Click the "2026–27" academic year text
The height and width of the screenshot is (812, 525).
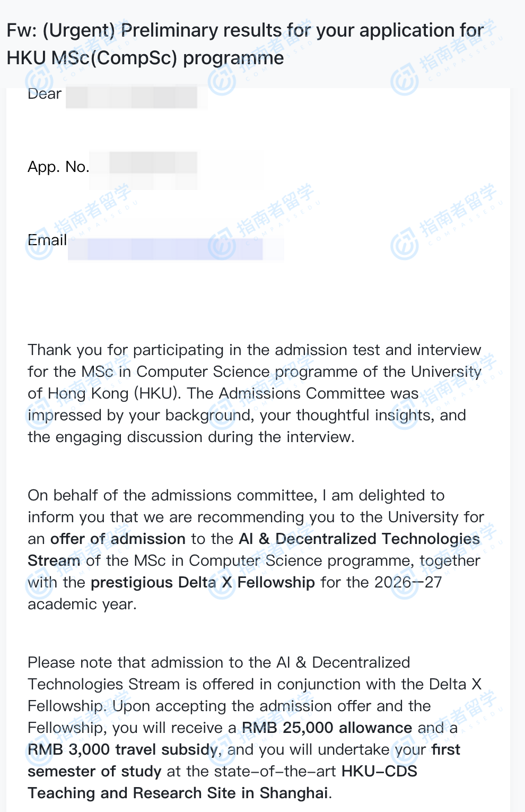408,583
